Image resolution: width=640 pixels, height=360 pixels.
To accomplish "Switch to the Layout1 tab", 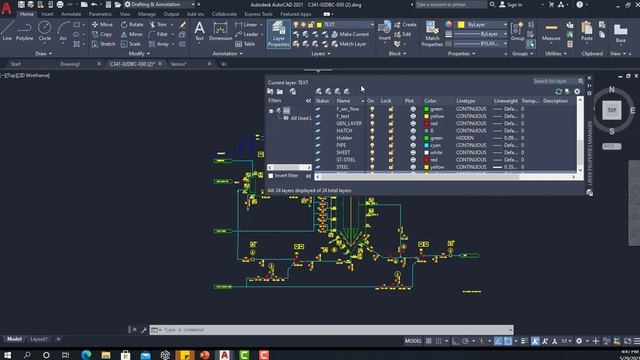I will click(39, 339).
